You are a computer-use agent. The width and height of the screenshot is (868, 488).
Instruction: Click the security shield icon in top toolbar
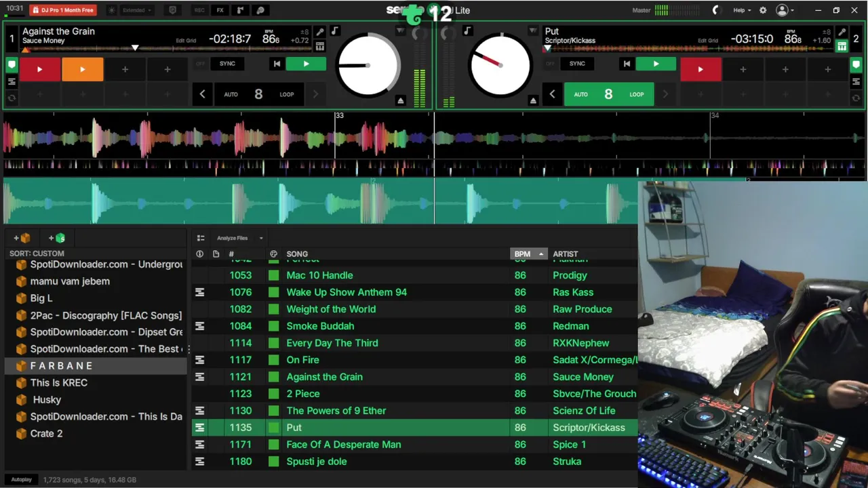(172, 10)
